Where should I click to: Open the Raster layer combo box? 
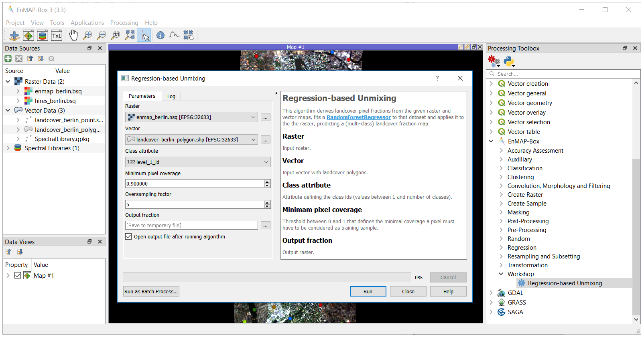coord(191,117)
